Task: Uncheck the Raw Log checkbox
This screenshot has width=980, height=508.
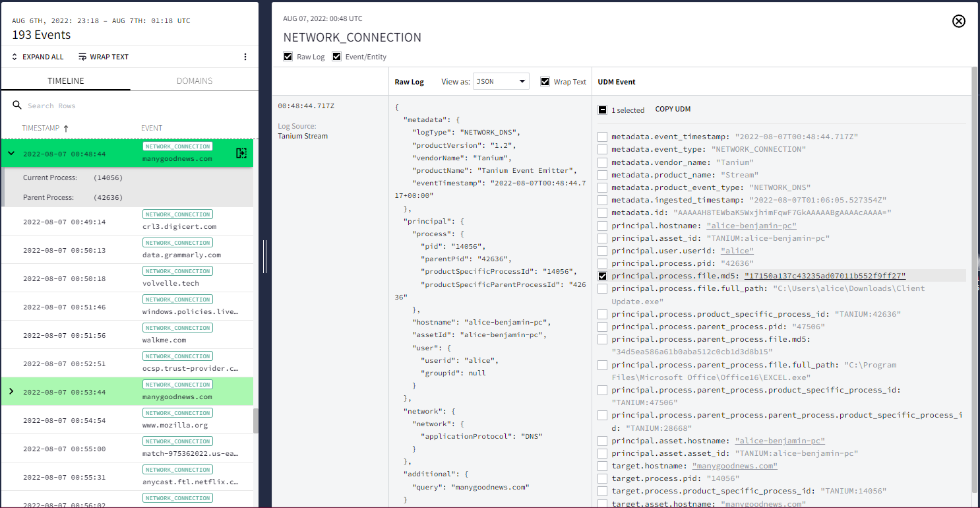Action: (x=288, y=56)
